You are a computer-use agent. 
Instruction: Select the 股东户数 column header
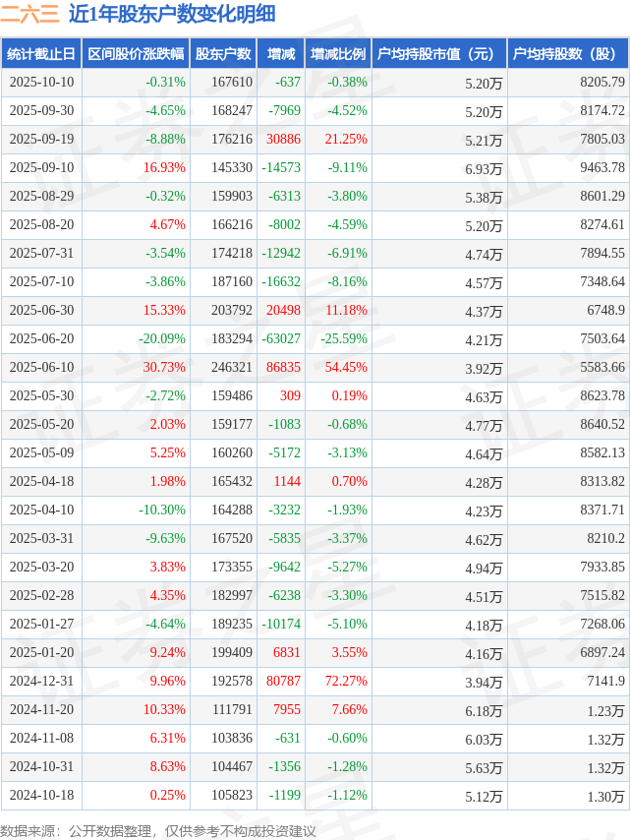pyautogui.click(x=223, y=54)
